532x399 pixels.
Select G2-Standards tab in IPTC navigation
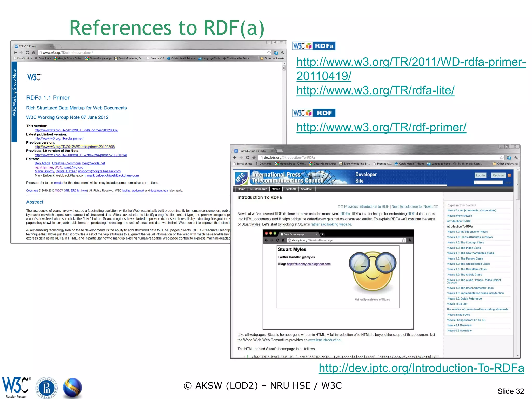point(258,189)
